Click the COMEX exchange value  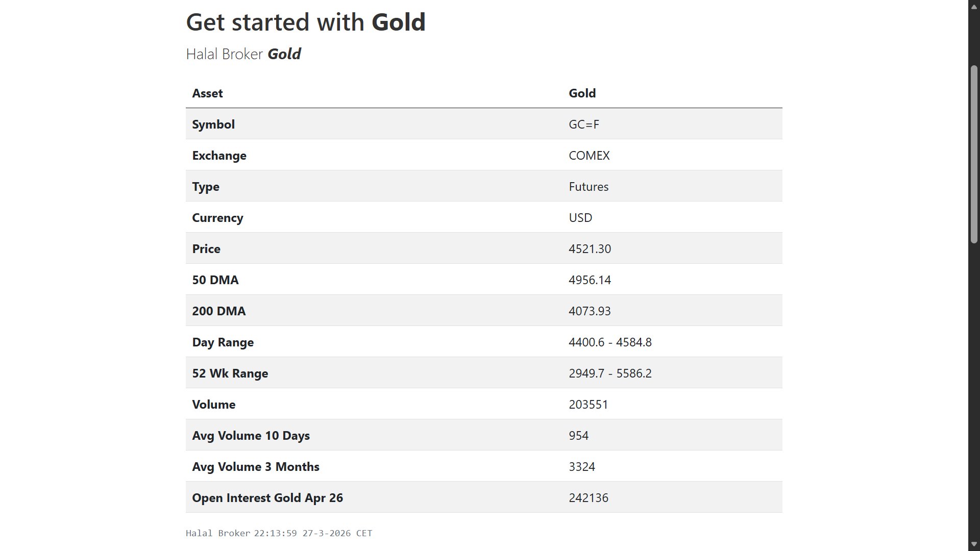point(589,156)
